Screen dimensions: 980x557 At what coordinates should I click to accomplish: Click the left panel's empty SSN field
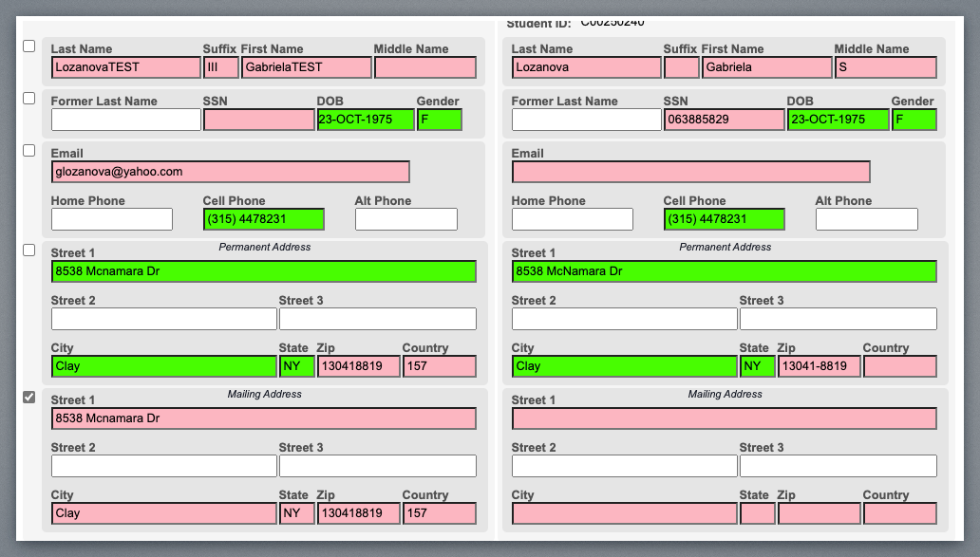258,120
